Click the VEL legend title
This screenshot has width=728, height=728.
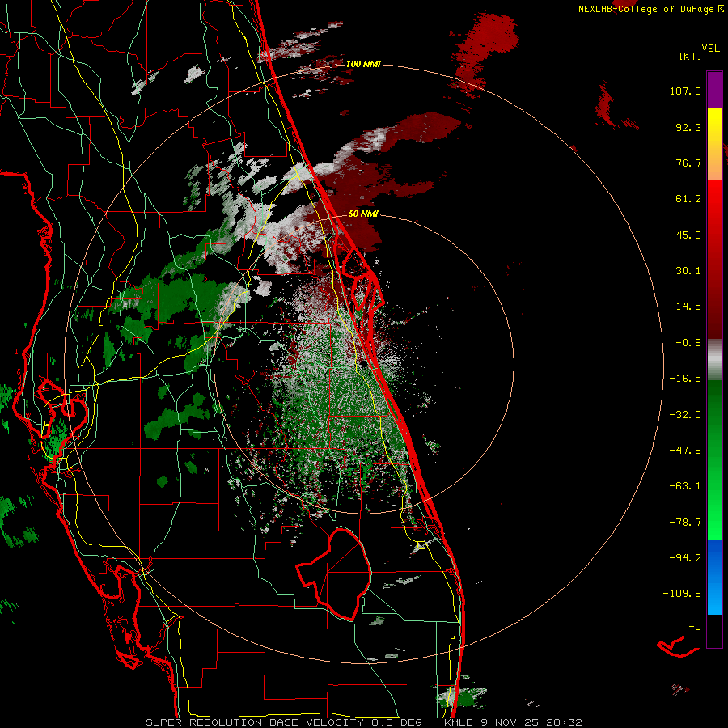pos(710,49)
